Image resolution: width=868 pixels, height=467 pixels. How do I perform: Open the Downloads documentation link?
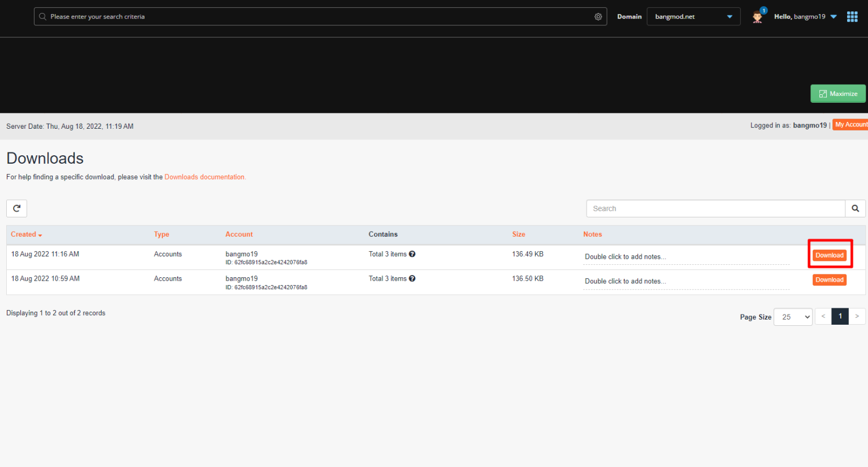coord(205,177)
